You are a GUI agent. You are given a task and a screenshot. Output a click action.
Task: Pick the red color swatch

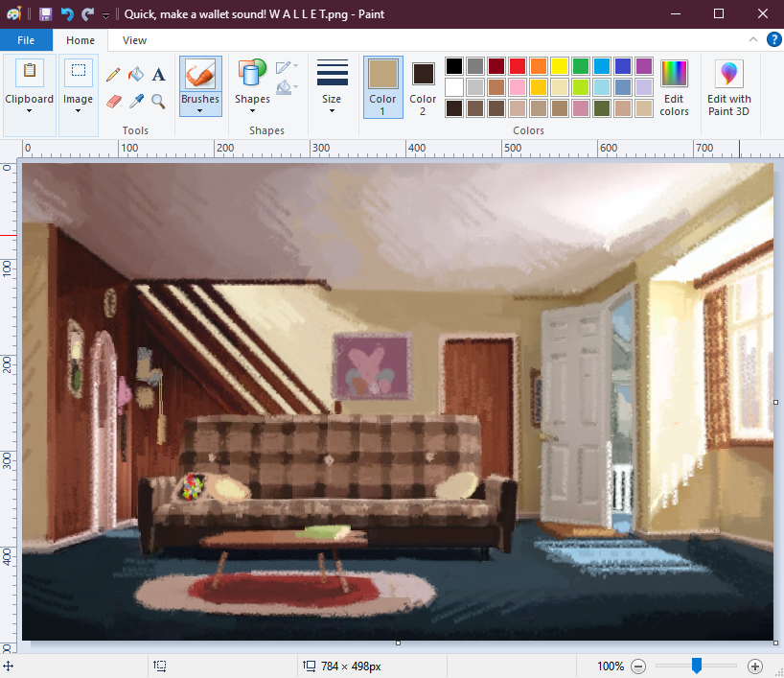click(518, 66)
